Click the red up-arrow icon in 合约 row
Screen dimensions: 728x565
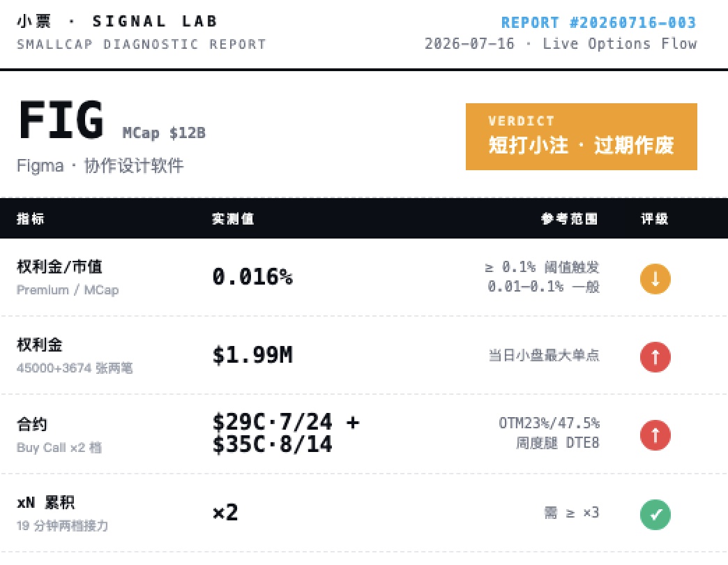point(655,435)
